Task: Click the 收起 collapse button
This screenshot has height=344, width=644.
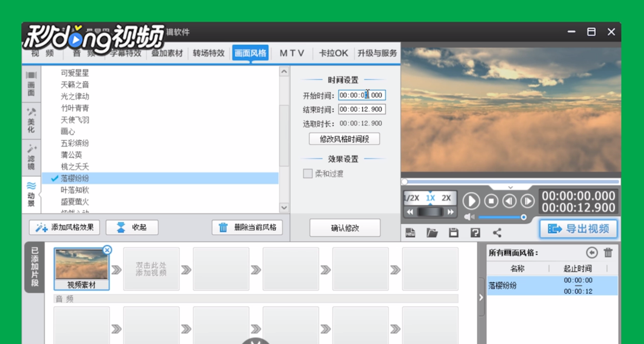Action: tap(132, 228)
